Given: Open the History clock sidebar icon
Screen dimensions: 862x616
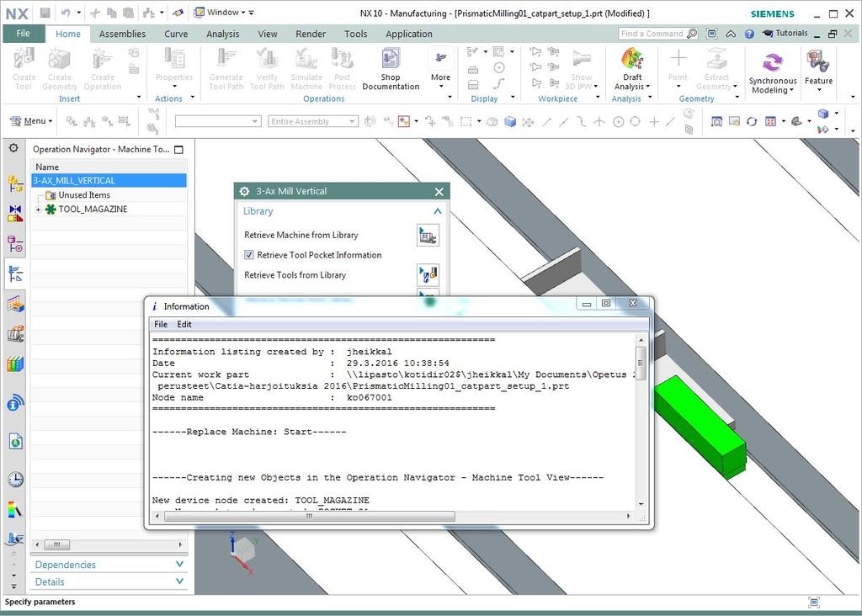Looking at the screenshot, I should 15,479.
